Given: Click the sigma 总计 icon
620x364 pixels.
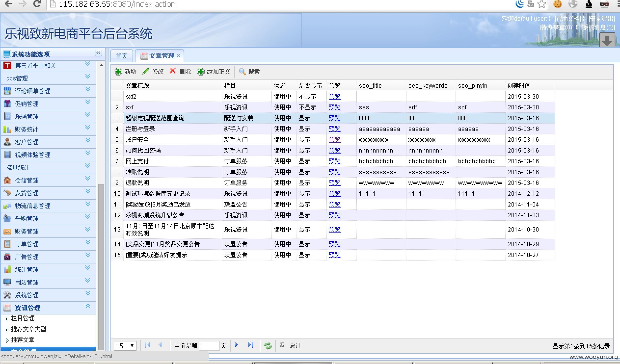Looking at the screenshot, I should coord(282,345).
